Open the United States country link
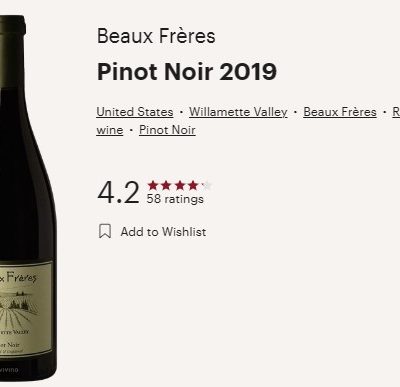 [135, 112]
